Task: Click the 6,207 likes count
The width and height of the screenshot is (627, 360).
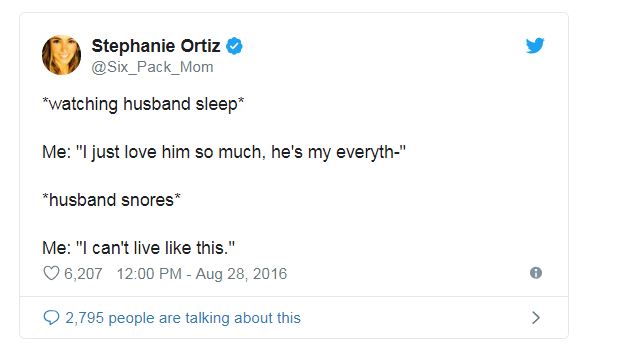Action: click(83, 274)
